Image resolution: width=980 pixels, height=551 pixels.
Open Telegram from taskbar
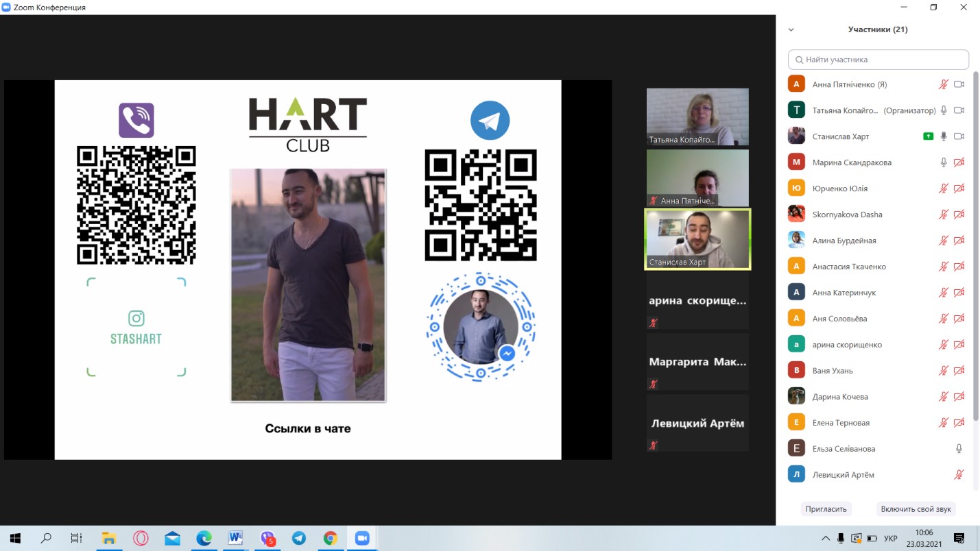coord(299,538)
